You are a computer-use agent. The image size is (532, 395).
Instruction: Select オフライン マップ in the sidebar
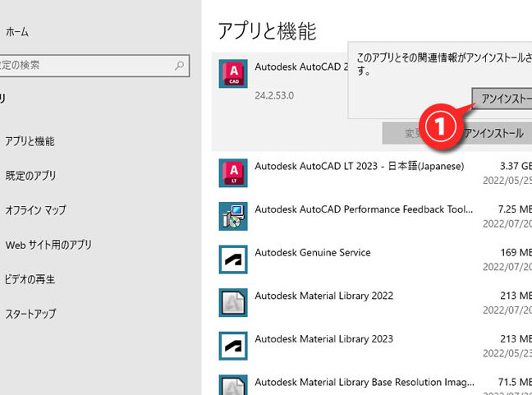(x=35, y=210)
